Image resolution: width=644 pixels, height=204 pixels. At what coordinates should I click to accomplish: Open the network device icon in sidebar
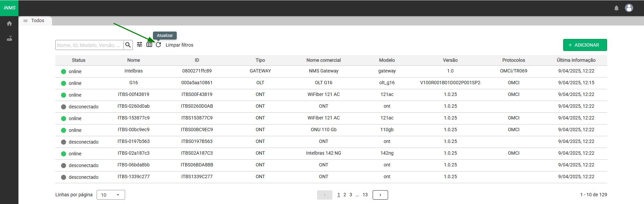(9, 38)
